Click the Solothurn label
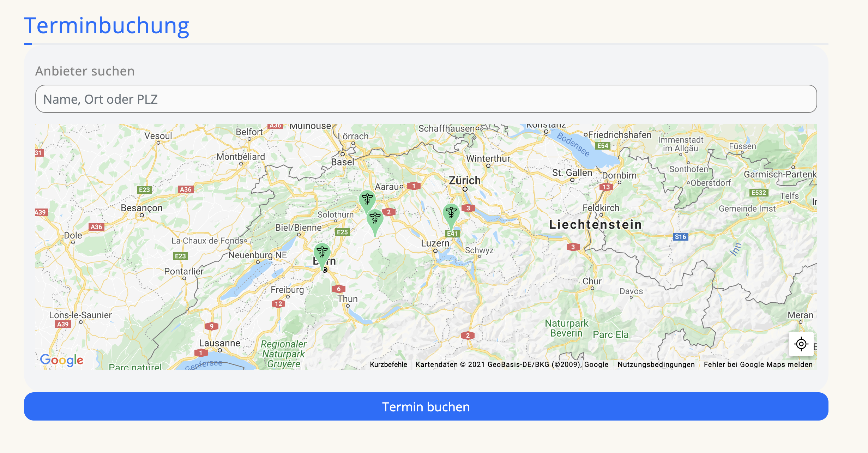 click(x=336, y=215)
